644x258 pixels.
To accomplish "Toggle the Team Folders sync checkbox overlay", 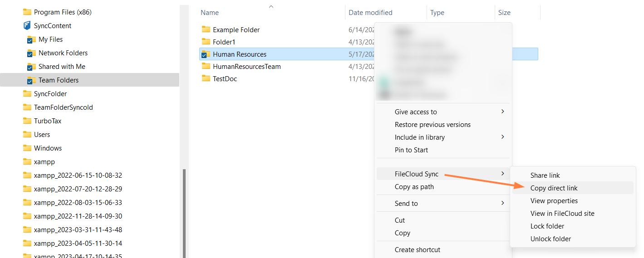I will [x=29, y=82].
